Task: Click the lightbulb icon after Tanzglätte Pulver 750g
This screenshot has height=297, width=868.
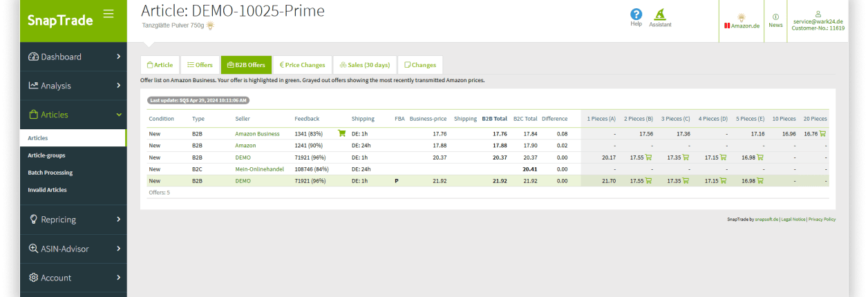Action: 210,26
